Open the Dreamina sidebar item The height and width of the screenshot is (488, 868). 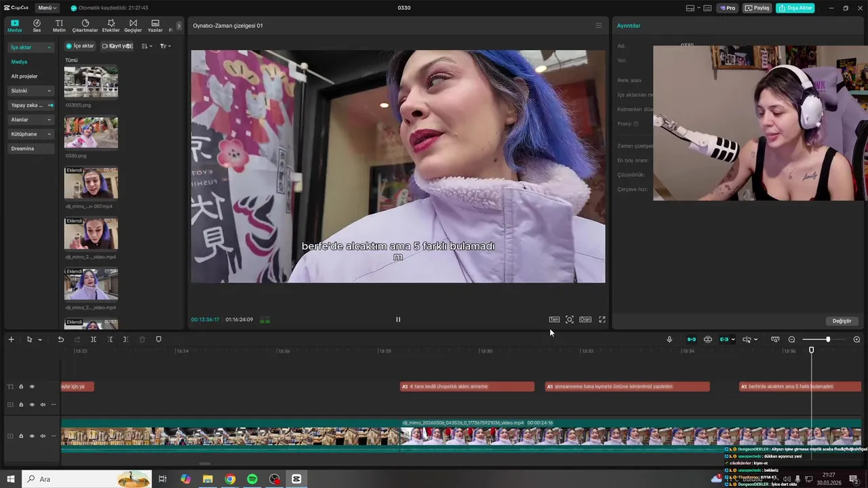tap(31, 148)
